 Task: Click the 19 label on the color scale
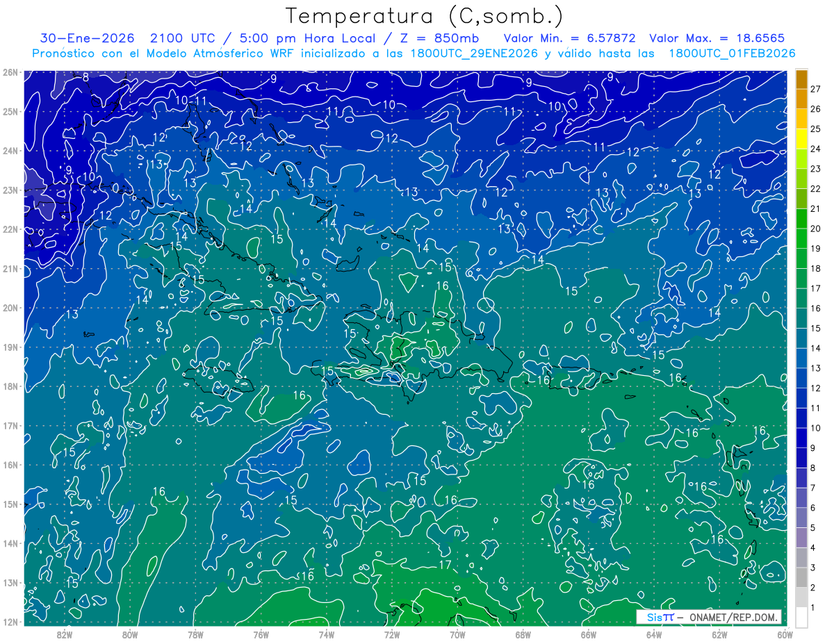coord(815,249)
